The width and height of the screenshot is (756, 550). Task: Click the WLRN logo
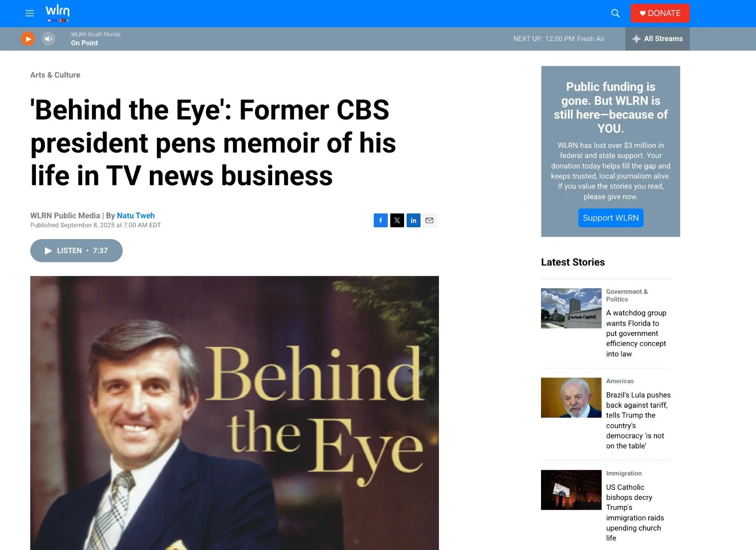pos(58,13)
